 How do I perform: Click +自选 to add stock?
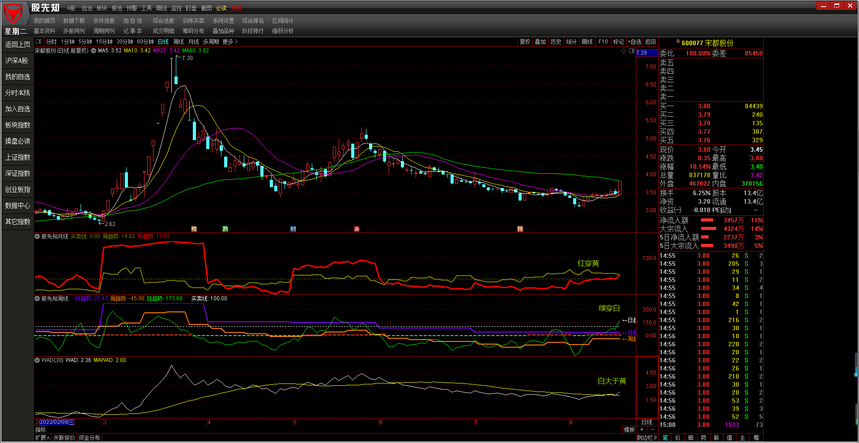635,42
